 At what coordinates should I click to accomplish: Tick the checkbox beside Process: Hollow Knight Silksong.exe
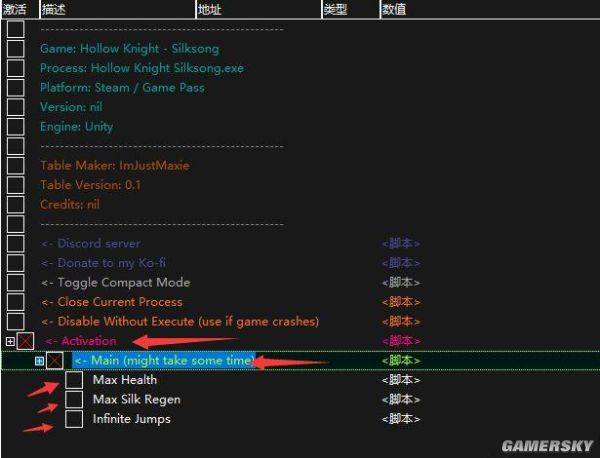15,68
